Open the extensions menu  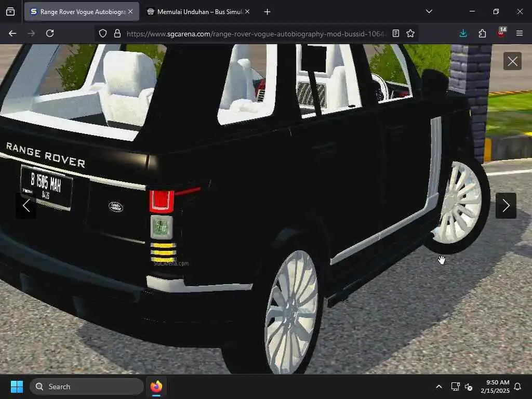[482, 33]
